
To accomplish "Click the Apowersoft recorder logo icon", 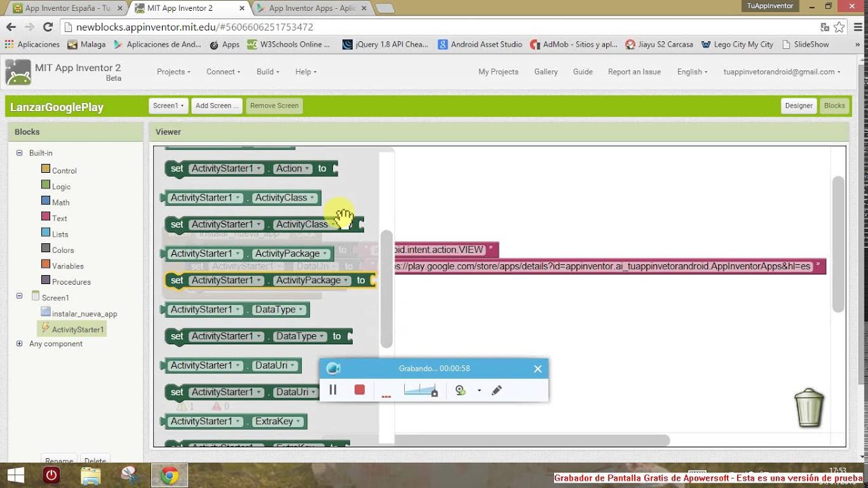I will pos(333,369).
